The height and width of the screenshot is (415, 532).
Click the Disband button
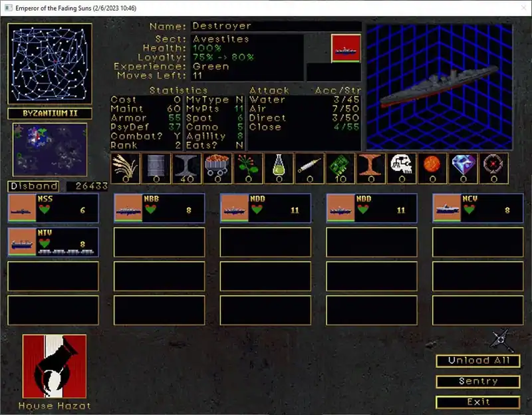(34, 186)
